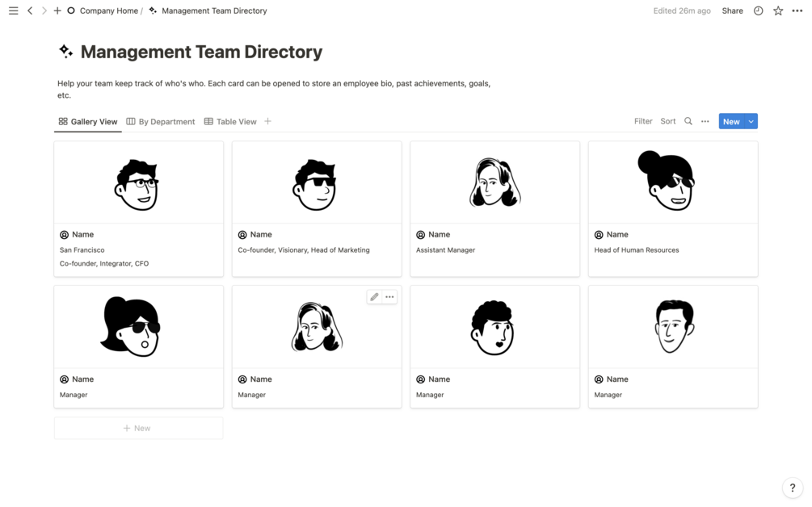Click the sparkle page icon beside title

tap(65, 51)
